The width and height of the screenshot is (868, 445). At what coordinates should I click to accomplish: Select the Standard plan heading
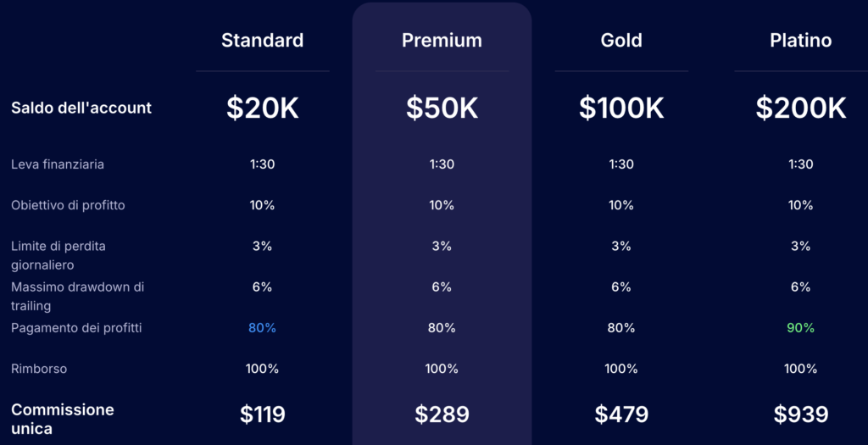coord(263,41)
